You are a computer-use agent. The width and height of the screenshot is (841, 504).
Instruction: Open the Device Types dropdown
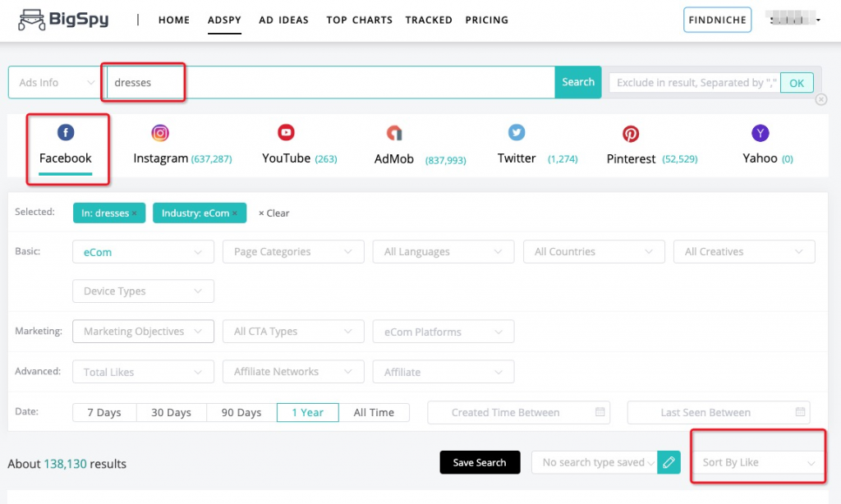[x=143, y=291]
